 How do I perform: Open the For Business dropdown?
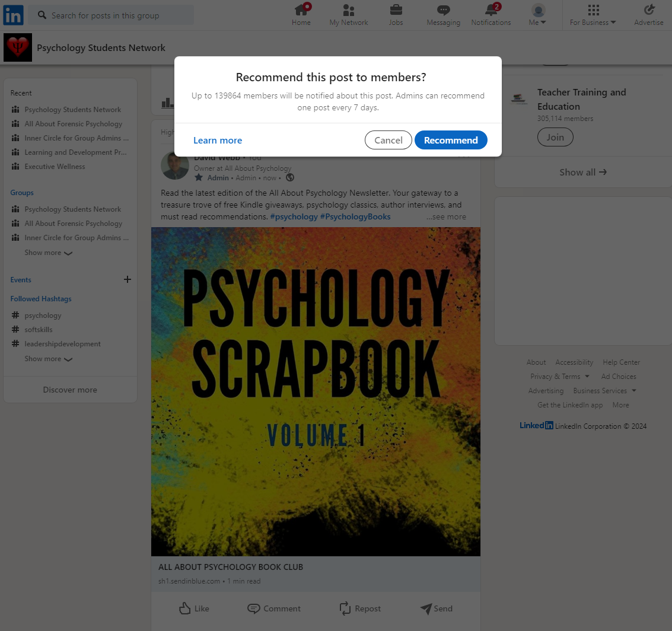pyautogui.click(x=593, y=15)
